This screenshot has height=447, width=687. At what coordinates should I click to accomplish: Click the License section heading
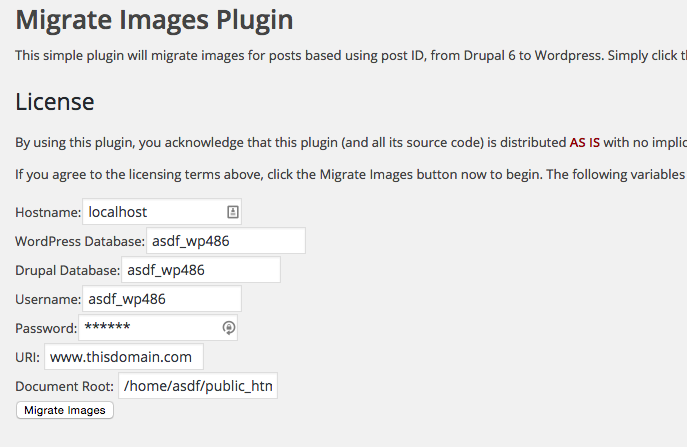[55, 102]
